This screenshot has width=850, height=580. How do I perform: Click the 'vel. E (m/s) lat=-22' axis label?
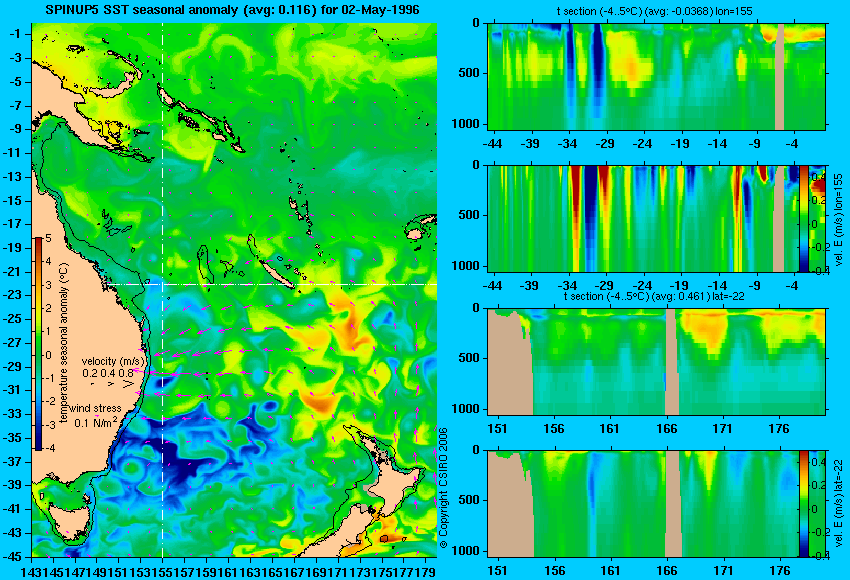(x=839, y=504)
